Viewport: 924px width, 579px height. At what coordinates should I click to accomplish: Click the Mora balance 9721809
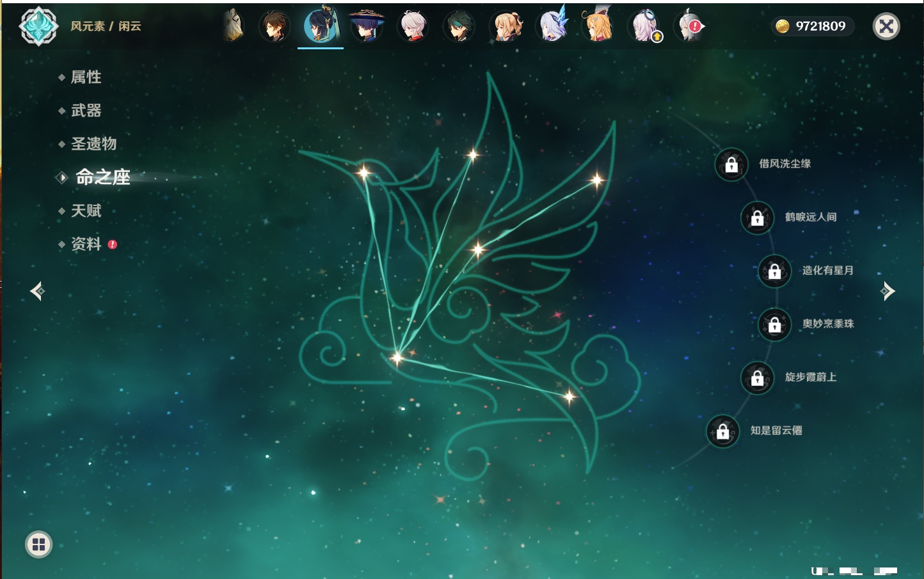tap(813, 26)
